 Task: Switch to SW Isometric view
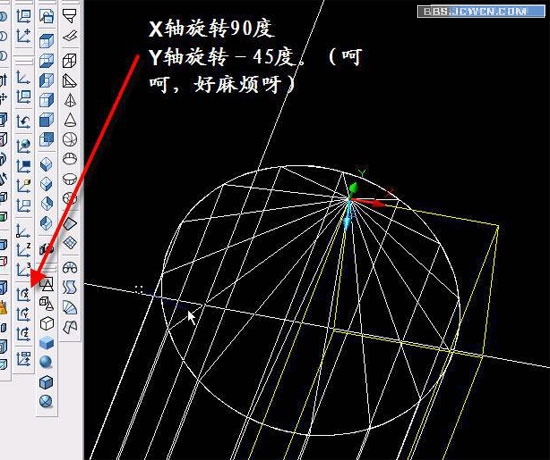tap(46, 164)
